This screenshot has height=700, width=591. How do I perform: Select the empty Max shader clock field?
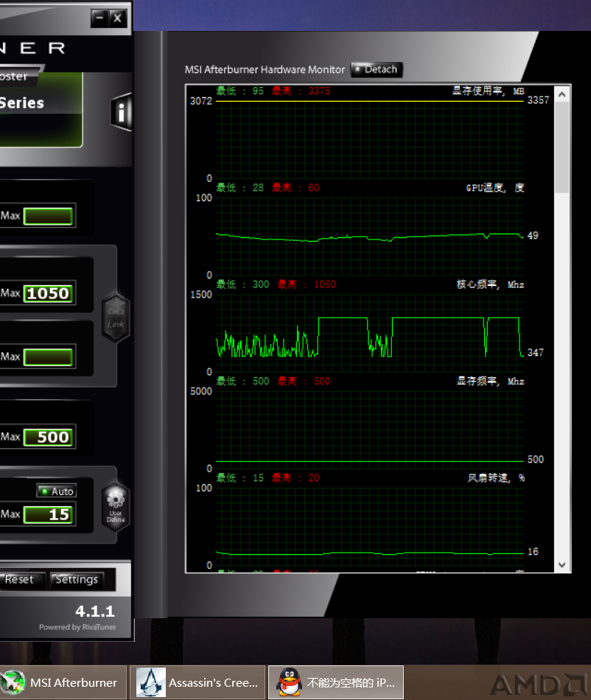(x=48, y=357)
